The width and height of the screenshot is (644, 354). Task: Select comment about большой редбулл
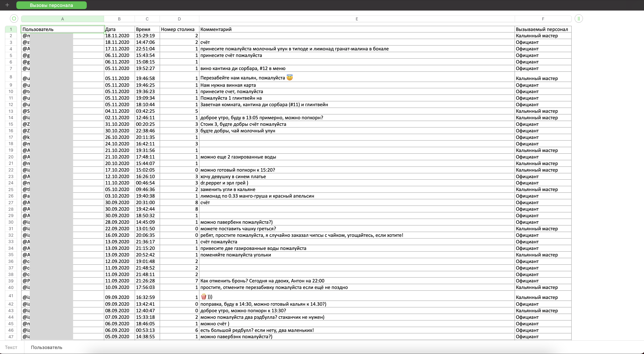357,330
